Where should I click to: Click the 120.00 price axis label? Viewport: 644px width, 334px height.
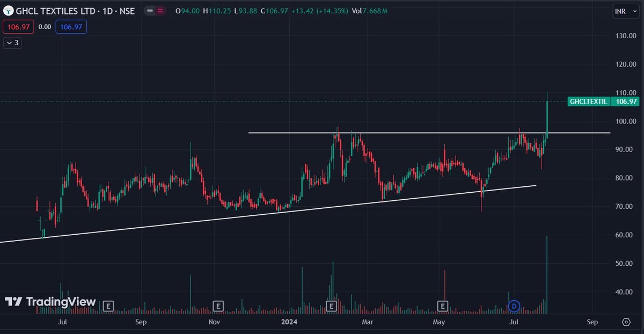(x=627, y=64)
